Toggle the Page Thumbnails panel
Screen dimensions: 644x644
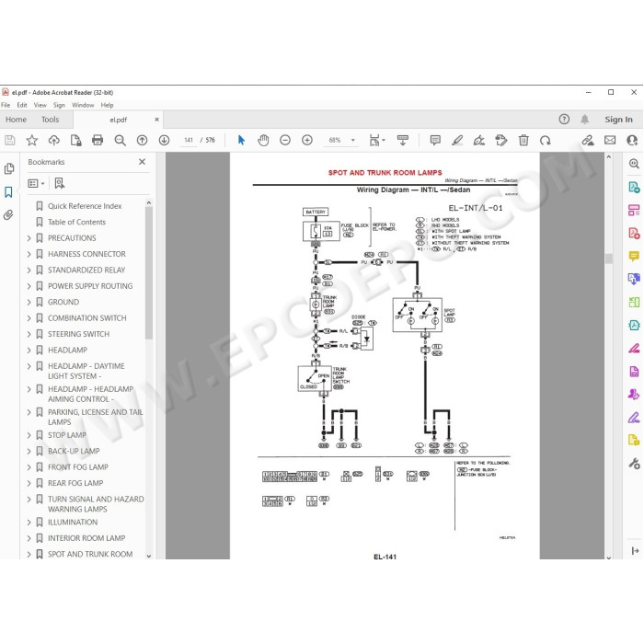tap(8, 168)
